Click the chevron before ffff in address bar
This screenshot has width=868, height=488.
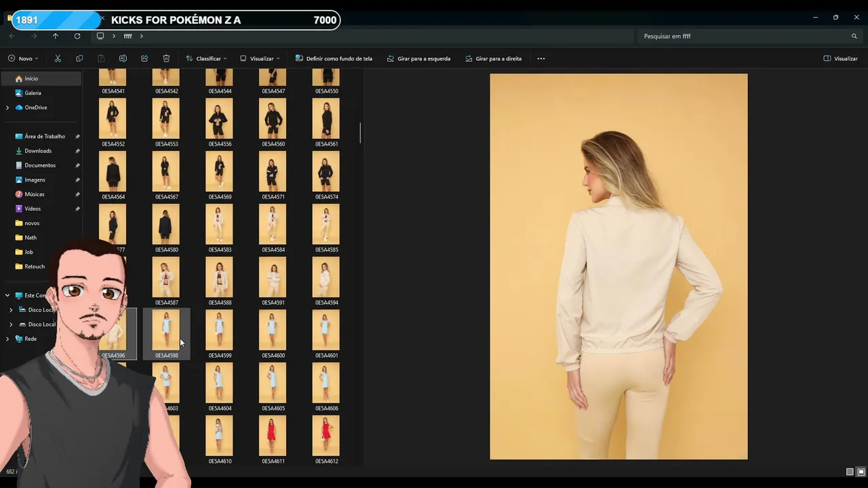[x=114, y=36]
